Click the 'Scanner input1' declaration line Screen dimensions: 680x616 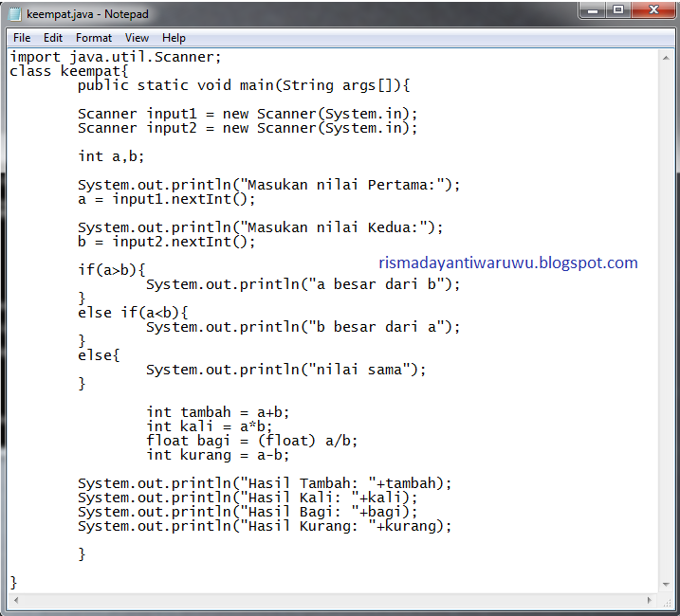[x=248, y=114]
